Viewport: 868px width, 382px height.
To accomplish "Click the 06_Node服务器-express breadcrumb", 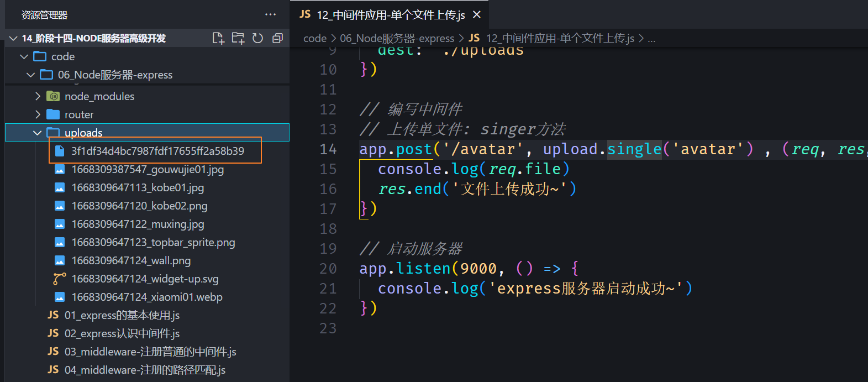I will coord(397,38).
